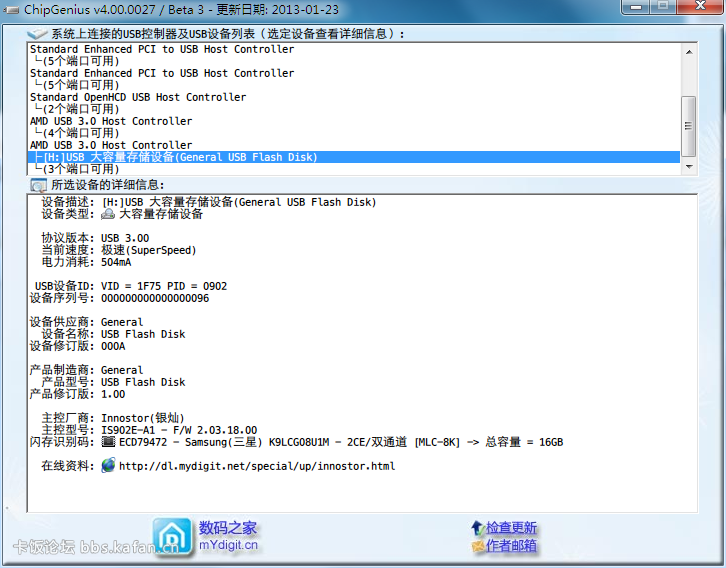
Task: Click the device list scroll-up arrow
Action: coord(689,52)
